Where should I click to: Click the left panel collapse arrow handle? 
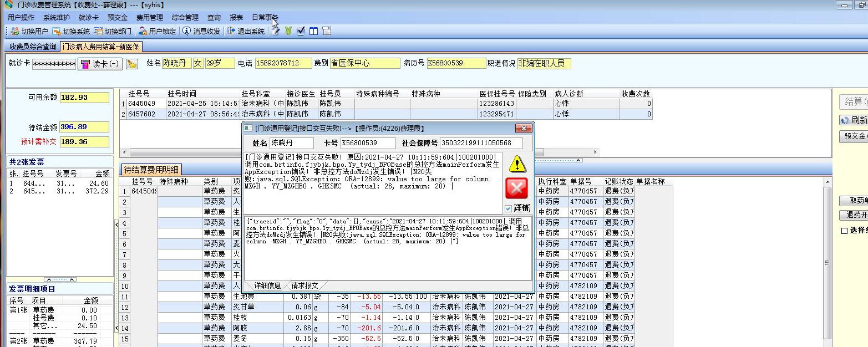coord(116,224)
